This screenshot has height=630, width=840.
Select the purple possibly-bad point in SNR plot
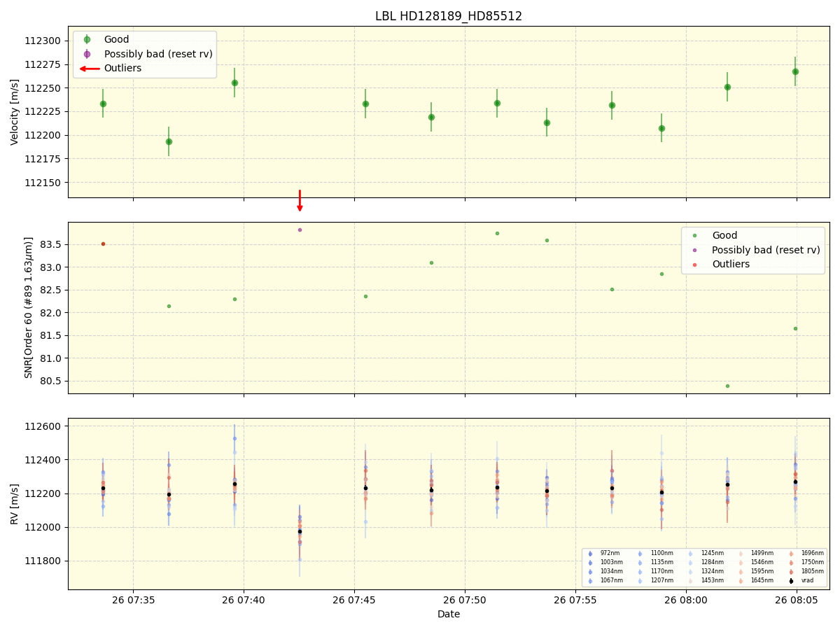point(300,230)
